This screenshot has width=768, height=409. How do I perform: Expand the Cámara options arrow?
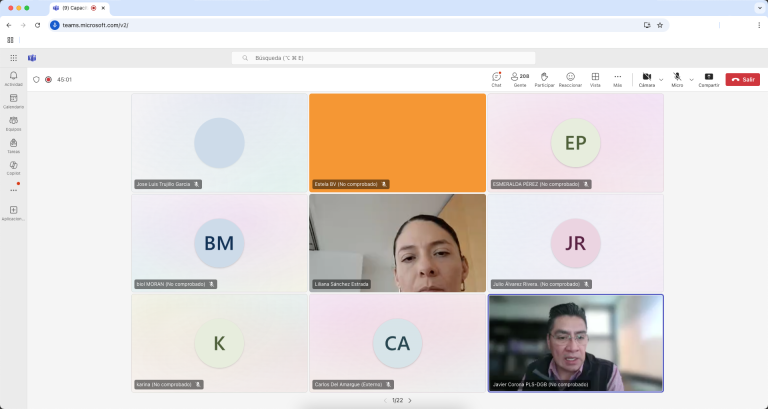661,79
